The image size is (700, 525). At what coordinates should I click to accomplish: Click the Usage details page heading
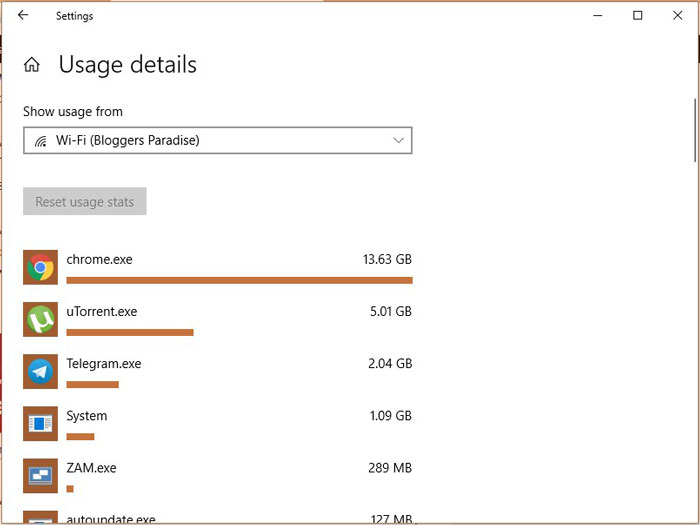click(x=128, y=65)
